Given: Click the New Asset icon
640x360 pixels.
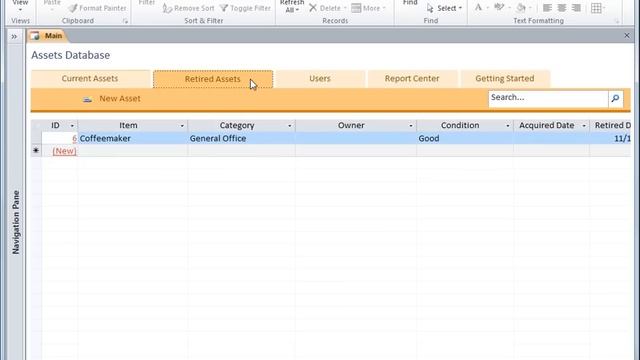Looking at the screenshot, I should (x=87, y=99).
